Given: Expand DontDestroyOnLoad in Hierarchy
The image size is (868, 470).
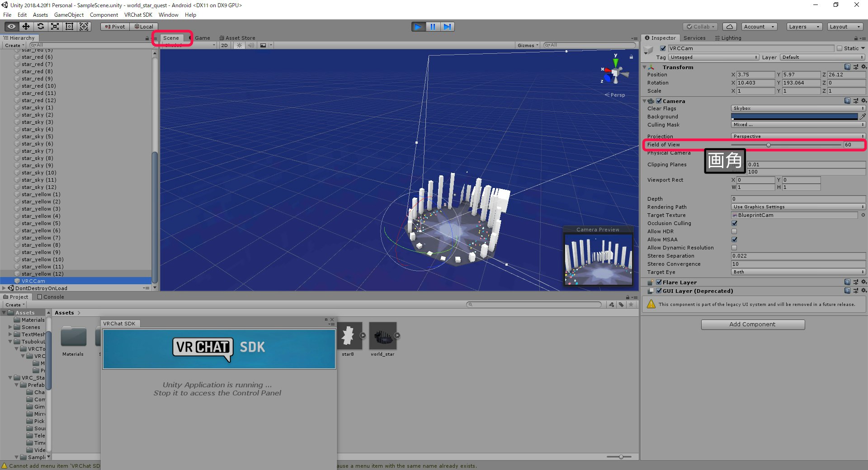Looking at the screenshot, I should [4, 288].
